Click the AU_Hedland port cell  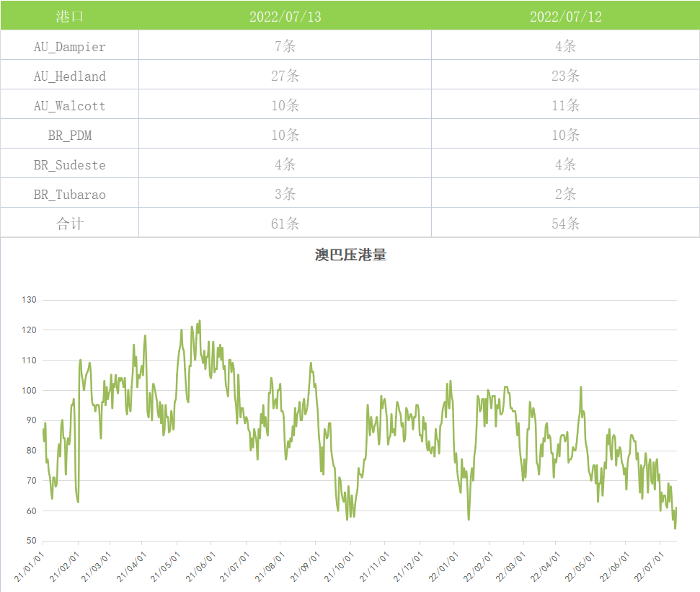click(69, 76)
